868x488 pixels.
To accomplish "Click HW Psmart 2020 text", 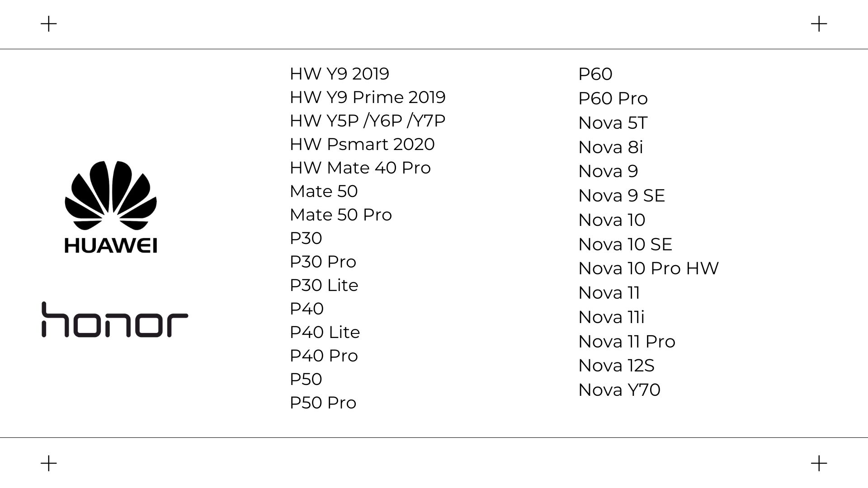I will tap(362, 144).
